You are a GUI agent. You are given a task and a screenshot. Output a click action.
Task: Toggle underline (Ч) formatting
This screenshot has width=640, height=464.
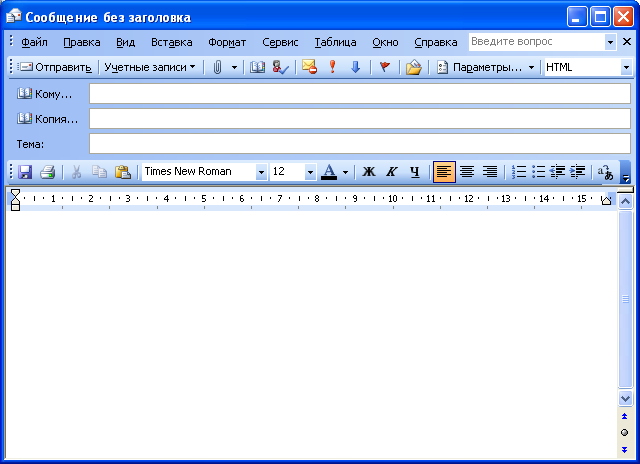click(415, 172)
